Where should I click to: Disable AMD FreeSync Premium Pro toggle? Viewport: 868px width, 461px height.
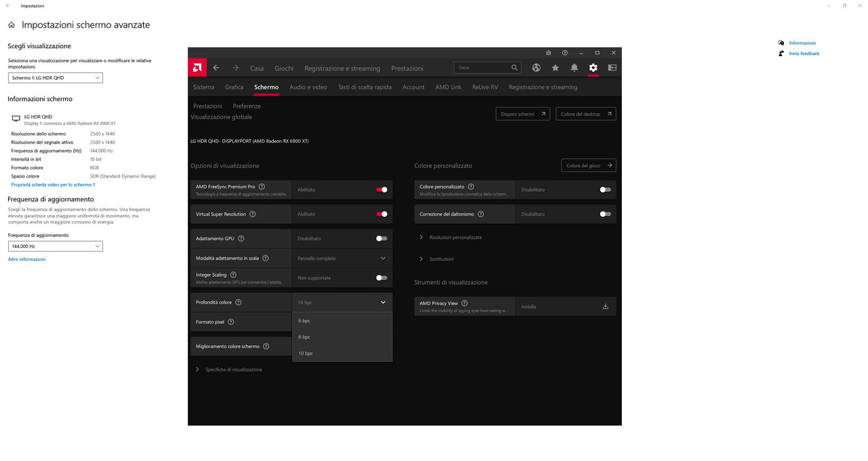pos(382,190)
